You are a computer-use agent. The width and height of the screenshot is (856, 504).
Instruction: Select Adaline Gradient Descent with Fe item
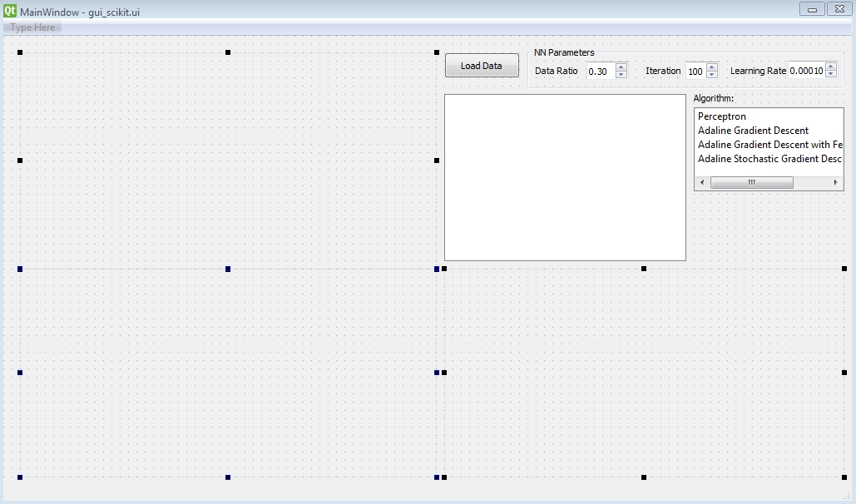[767, 145]
